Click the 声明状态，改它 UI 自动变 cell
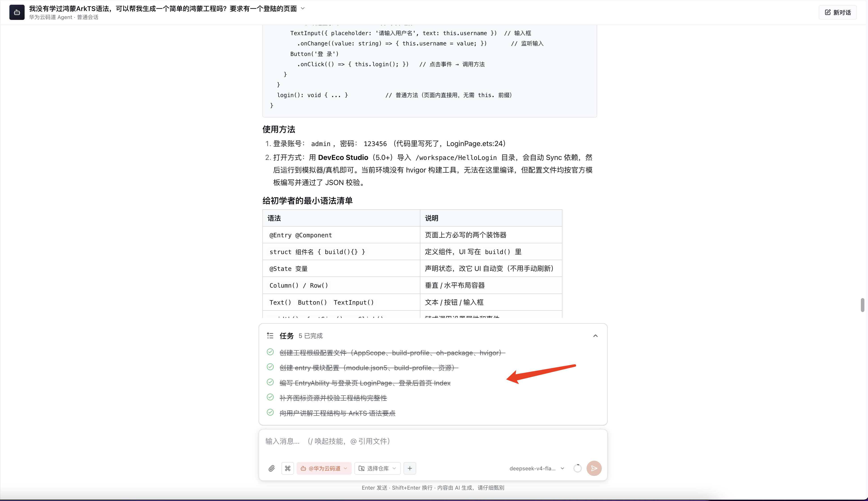The height and width of the screenshot is (501, 868). pos(491,268)
